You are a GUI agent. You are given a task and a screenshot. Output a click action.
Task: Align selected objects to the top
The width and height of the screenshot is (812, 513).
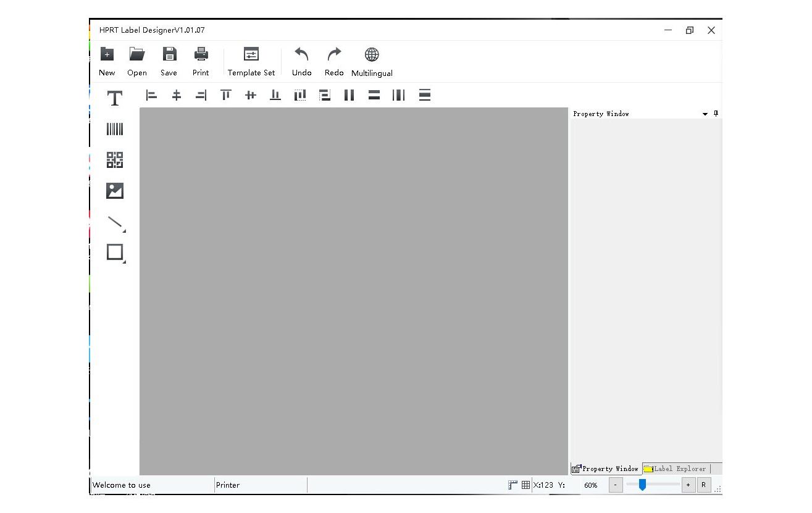coord(226,95)
